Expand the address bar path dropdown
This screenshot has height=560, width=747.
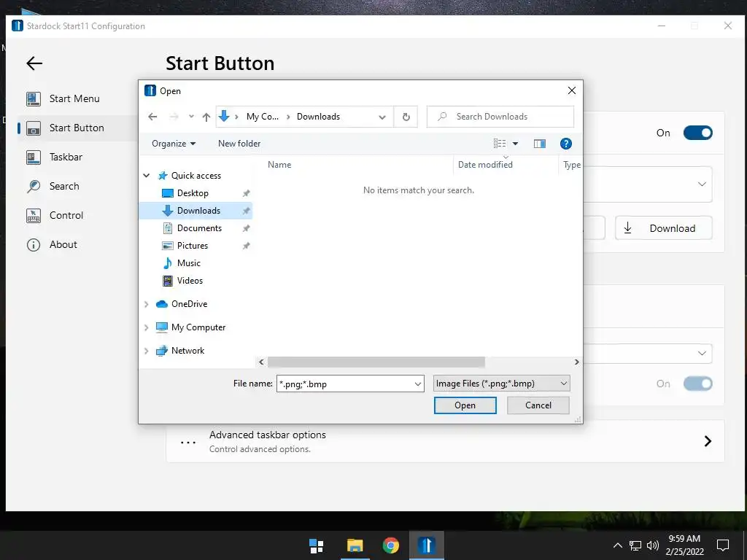click(382, 117)
